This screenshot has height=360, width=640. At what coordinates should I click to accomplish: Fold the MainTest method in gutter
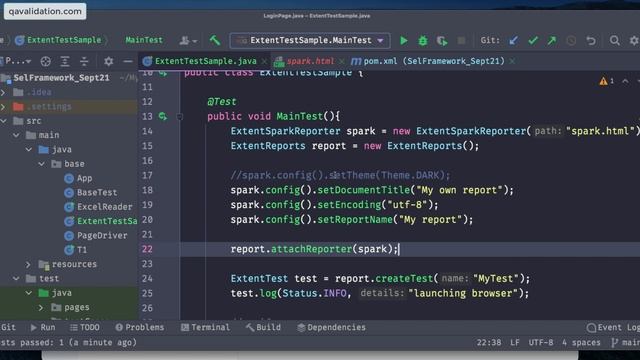(x=180, y=117)
